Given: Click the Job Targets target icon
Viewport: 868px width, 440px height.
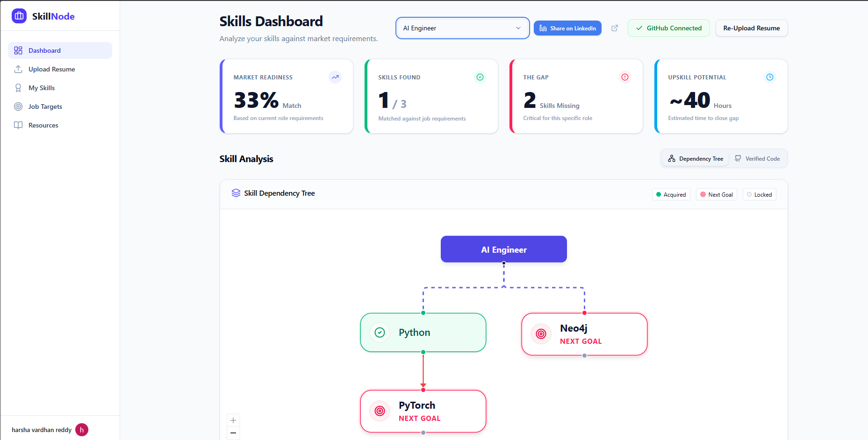Looking at the screenshot, I should point(18,106).
